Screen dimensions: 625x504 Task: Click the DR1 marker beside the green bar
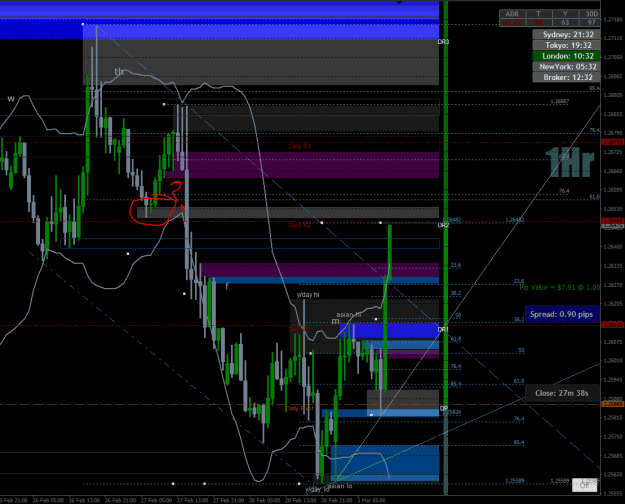coord(443,329)
